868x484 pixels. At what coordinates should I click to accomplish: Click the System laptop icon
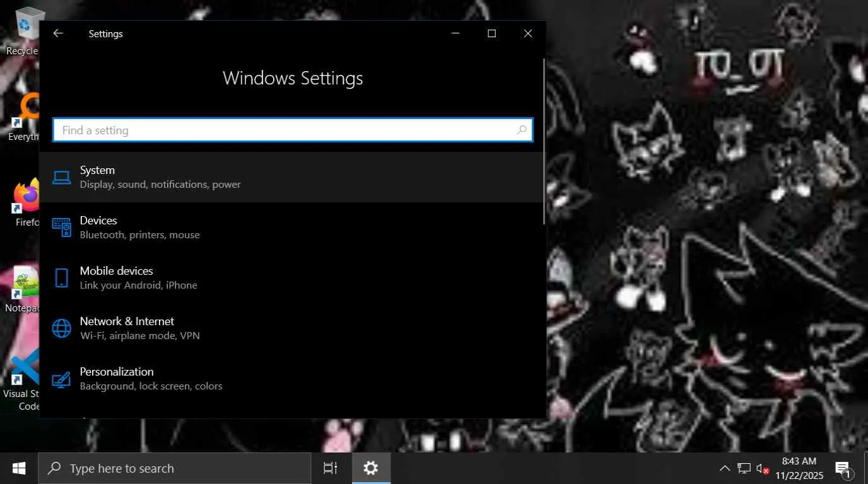pyautogui.click(x=61, y=178)
